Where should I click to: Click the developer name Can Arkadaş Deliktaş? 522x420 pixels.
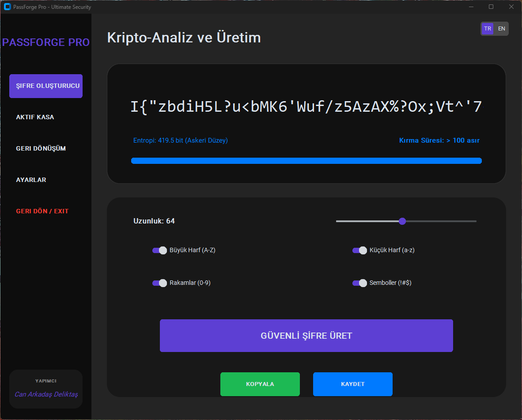pos(46,394)
